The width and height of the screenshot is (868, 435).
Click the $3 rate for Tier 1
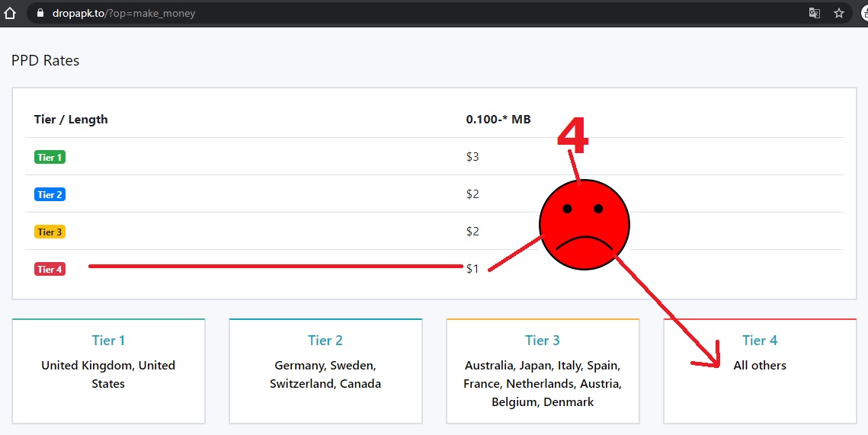472,157
